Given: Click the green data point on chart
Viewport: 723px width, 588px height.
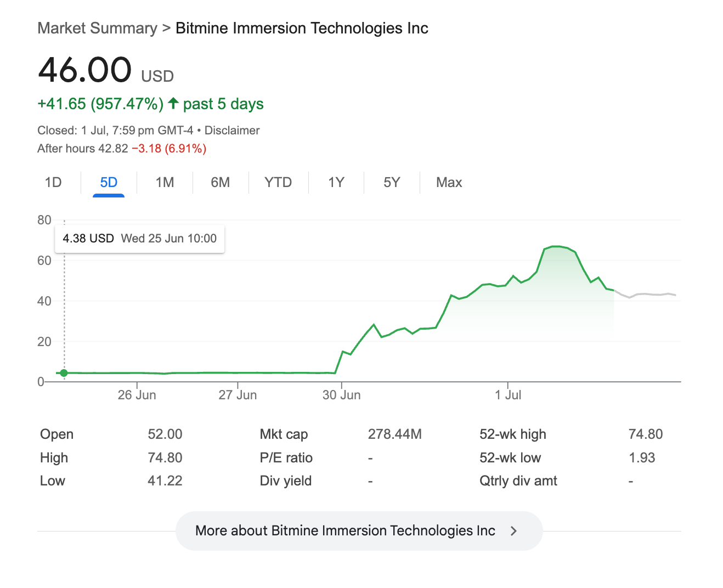Looking at the screenshot, I should point(64,373).
